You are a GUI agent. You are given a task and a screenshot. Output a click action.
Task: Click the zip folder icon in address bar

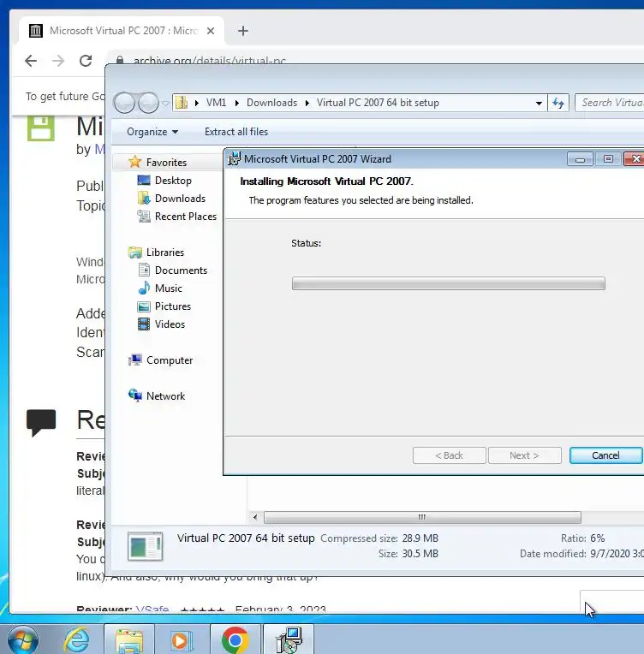click(x=182, y=102)
